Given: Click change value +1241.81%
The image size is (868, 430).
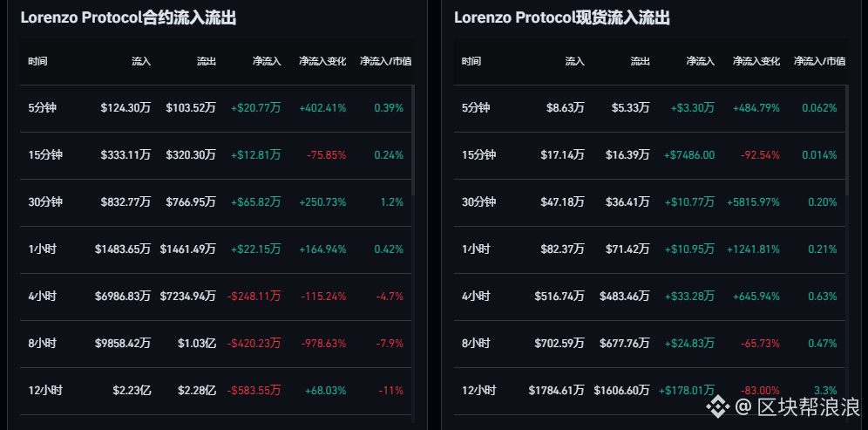Looking at the screenshot, I should [x=754, y=249].
